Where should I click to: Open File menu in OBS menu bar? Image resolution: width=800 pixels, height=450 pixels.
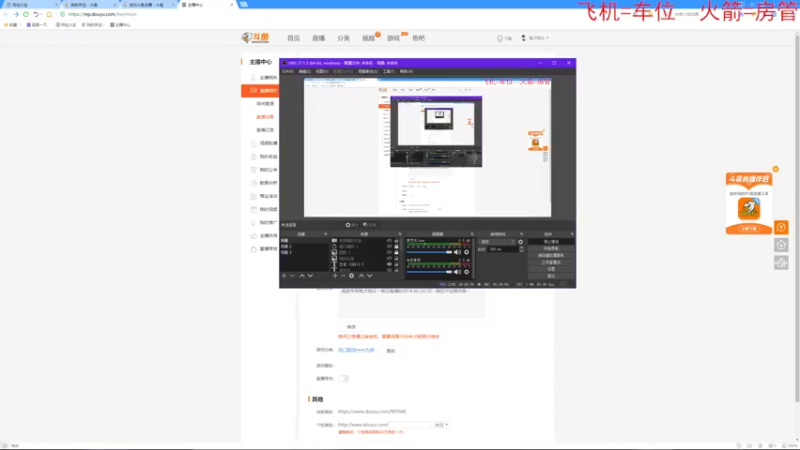(288, 71)
